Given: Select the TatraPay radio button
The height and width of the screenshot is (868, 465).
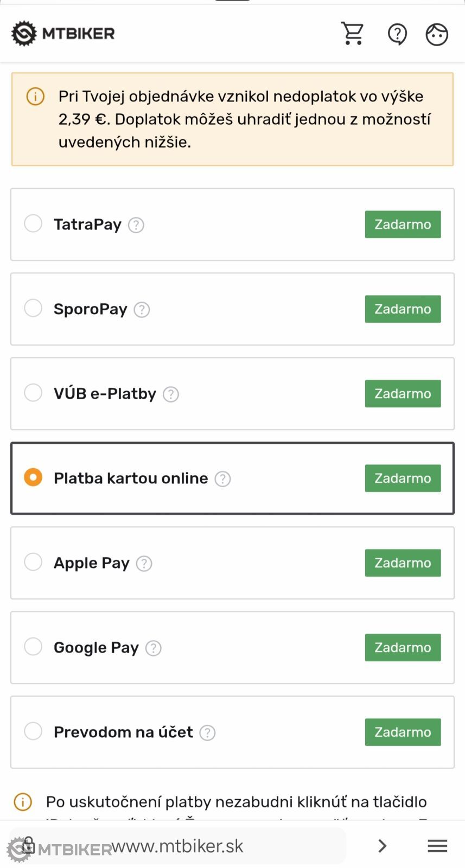Looking at the screenshot, I should pyautogui.click(x=33, y=224).
